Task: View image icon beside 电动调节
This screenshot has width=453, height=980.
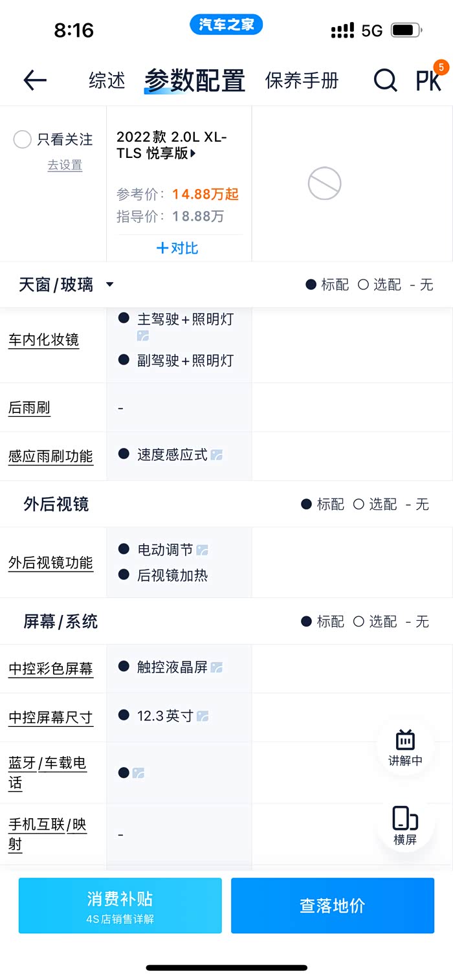Action: (x=203, y=550)
